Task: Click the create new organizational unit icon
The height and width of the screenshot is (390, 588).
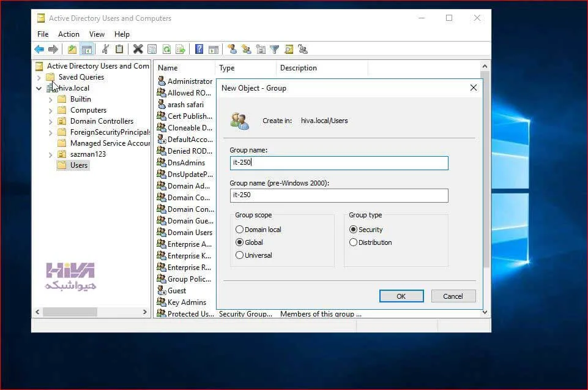Action: point(261,49)
